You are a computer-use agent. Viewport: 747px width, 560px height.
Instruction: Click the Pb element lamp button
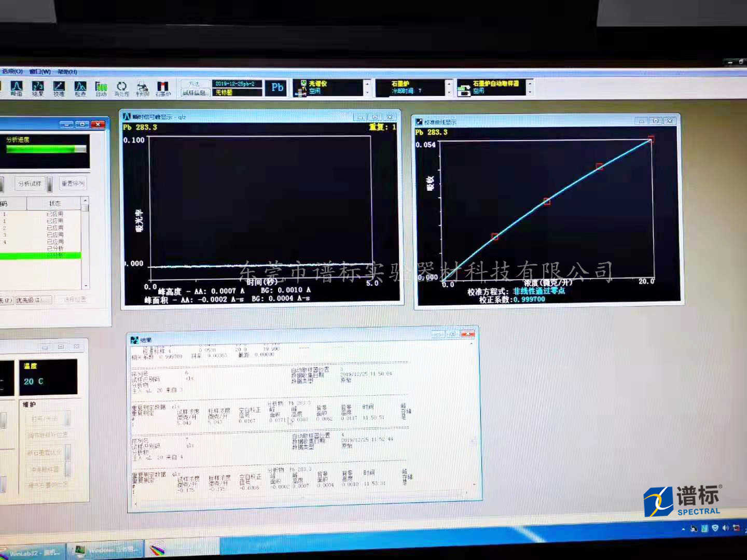coord(277,88)
